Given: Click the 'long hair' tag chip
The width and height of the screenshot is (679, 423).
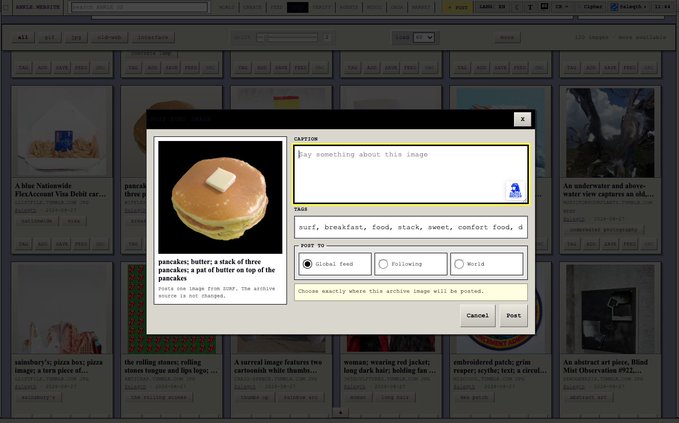Looking at the screenshot, I should (395, 397).
